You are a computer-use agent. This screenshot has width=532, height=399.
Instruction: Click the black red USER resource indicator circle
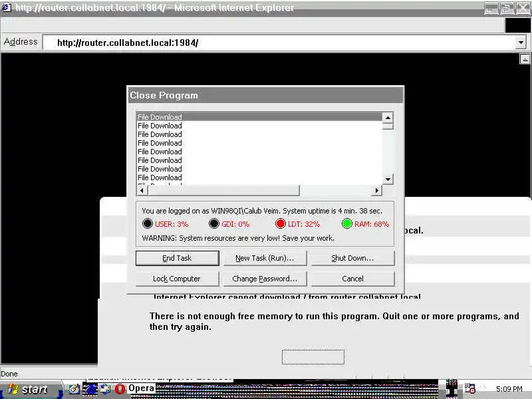(147, 223)
